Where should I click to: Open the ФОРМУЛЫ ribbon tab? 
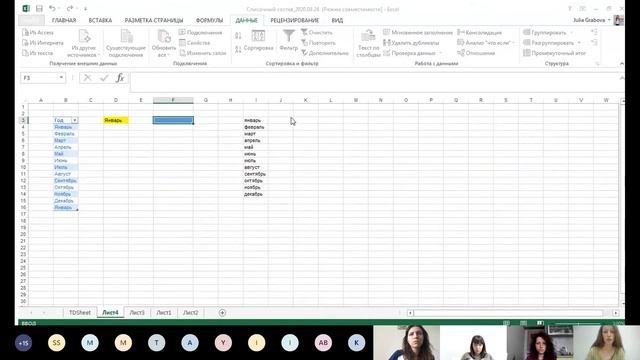coord(209,20)
